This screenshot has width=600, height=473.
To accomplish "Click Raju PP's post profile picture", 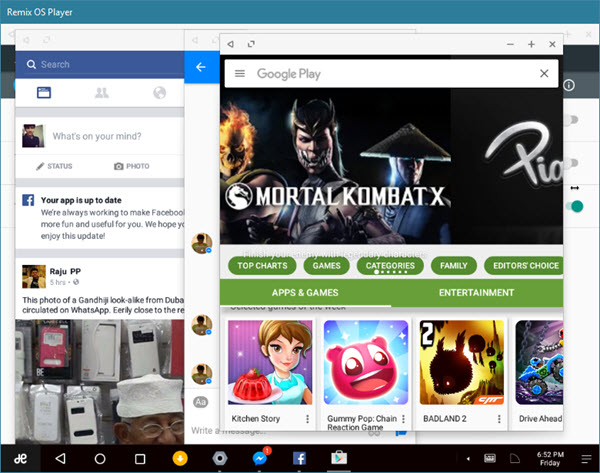I will 34,276.
